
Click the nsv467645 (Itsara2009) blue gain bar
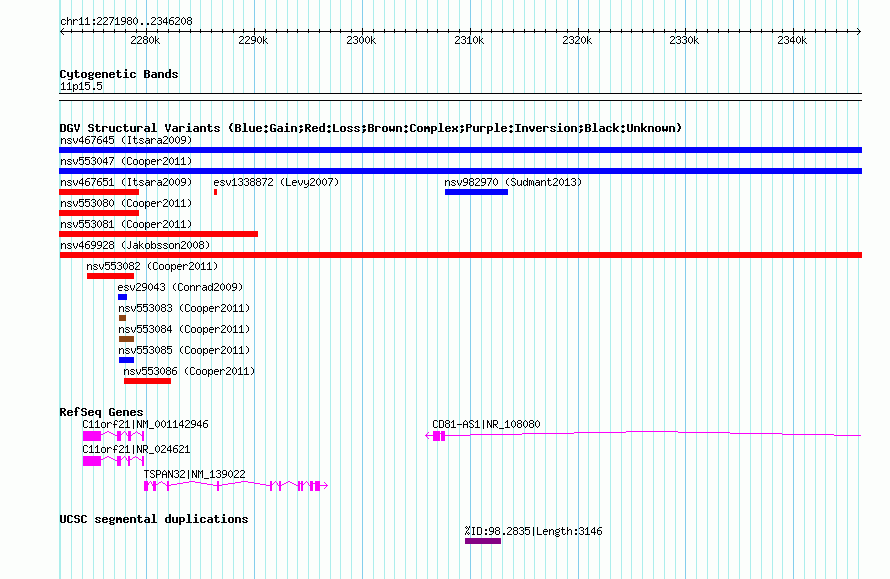[460, 150]
